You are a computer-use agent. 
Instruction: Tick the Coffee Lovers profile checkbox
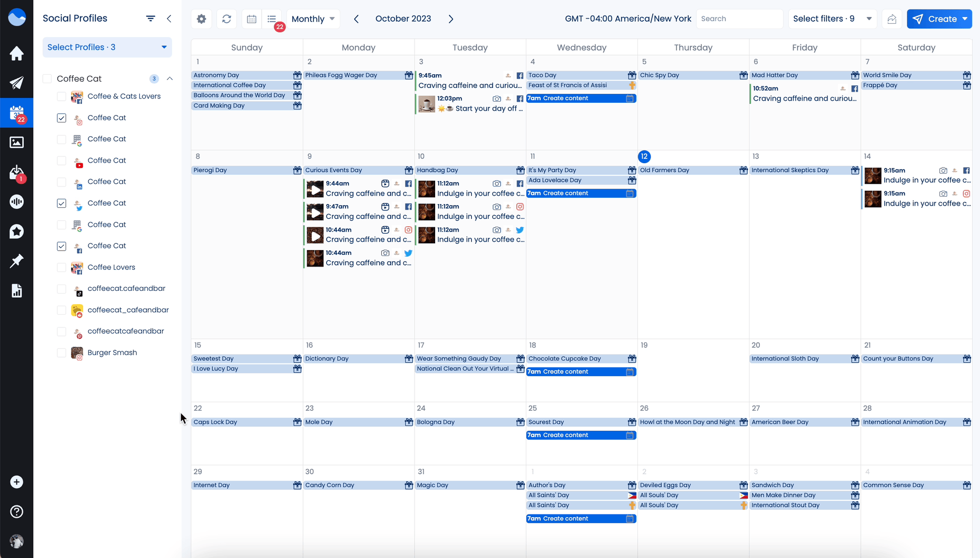[x=61, y=268]
